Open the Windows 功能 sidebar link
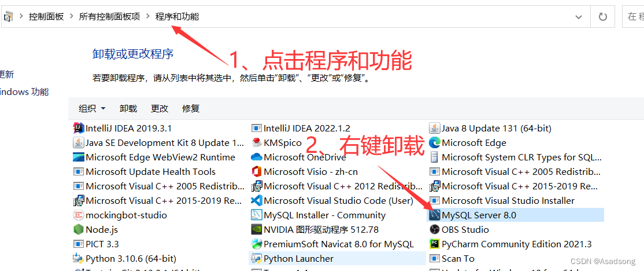This screenshot has height=271, width=644. pyautogui.click(x=24, y=91)
